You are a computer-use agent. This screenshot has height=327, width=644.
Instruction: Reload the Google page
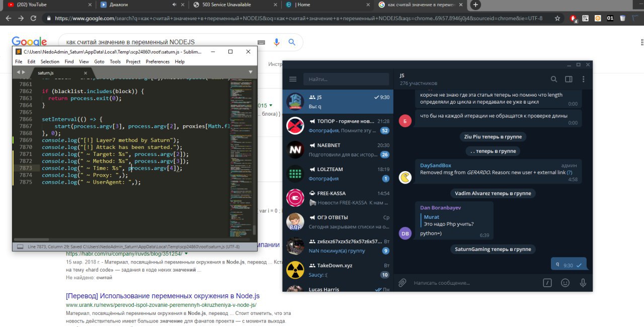point(33,18)
